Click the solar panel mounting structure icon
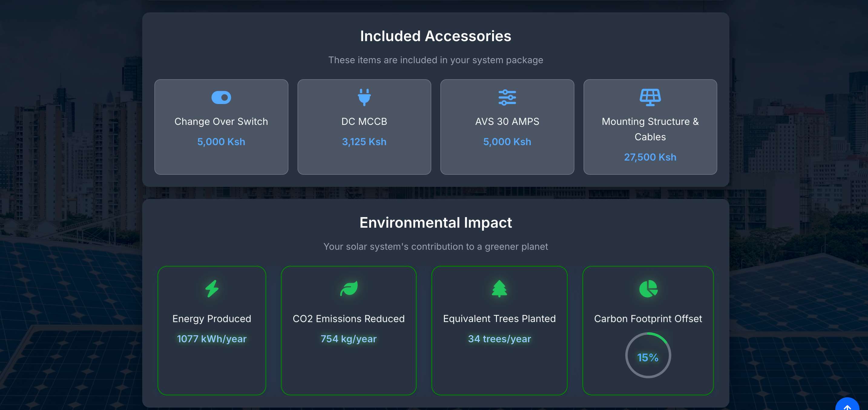Viewport: 868px width, 410px height. [650, 98]
